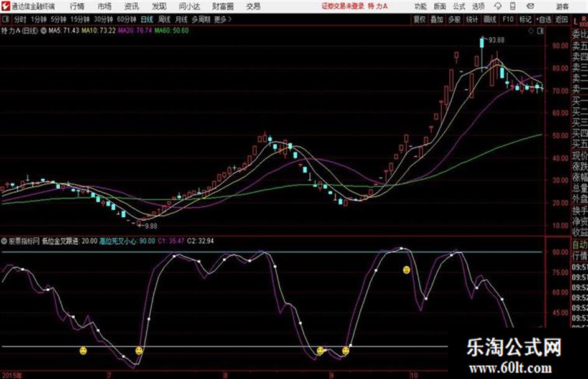Open the 行情 menu
Viewport: 588px width, 379px height.
(77, 6)
